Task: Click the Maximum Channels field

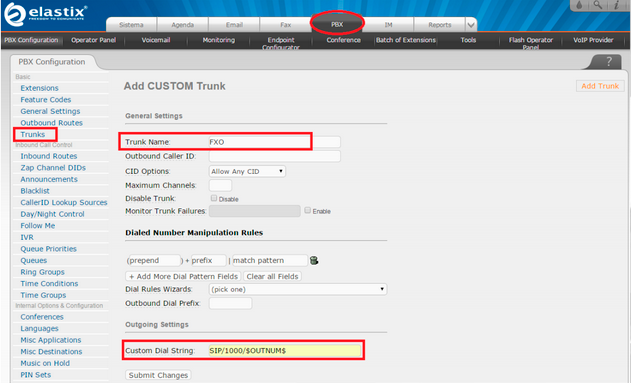Action: tap(220, 185)
